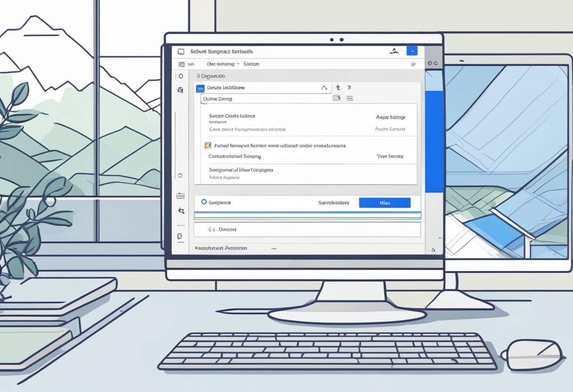573x392 pixels.
Task: Click the bottom D-shaped icon in left sidebar
Action: [180, 236]
